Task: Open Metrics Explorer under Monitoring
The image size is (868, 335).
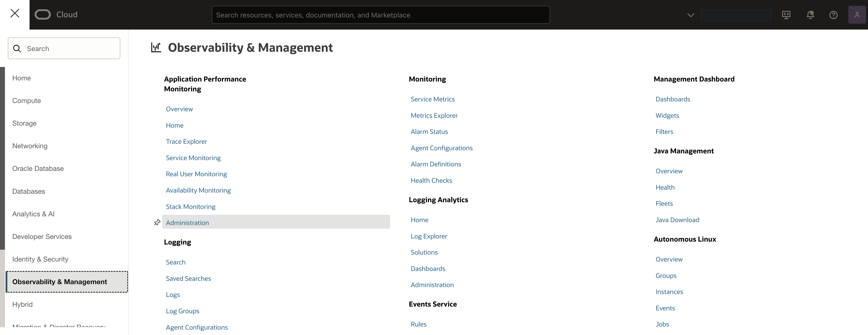Action: pyautogui.click(x=434, y=116)
